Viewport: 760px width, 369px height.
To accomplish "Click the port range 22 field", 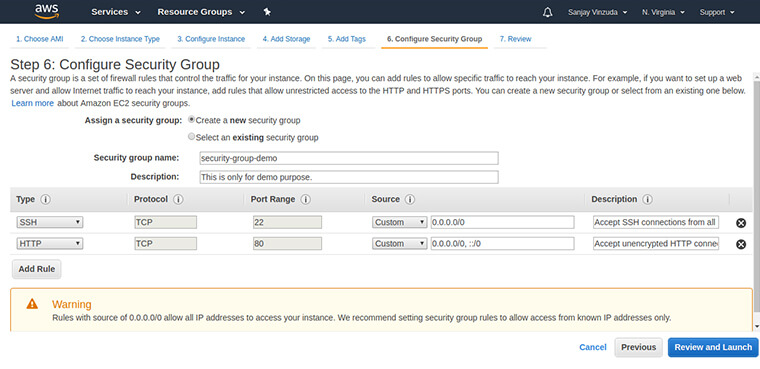I will [287, 222].
